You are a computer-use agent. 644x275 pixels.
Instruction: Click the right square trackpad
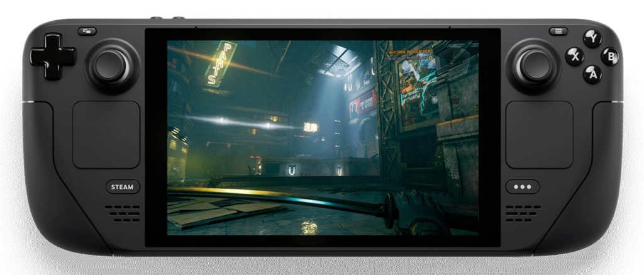click(x=539, y=135)
